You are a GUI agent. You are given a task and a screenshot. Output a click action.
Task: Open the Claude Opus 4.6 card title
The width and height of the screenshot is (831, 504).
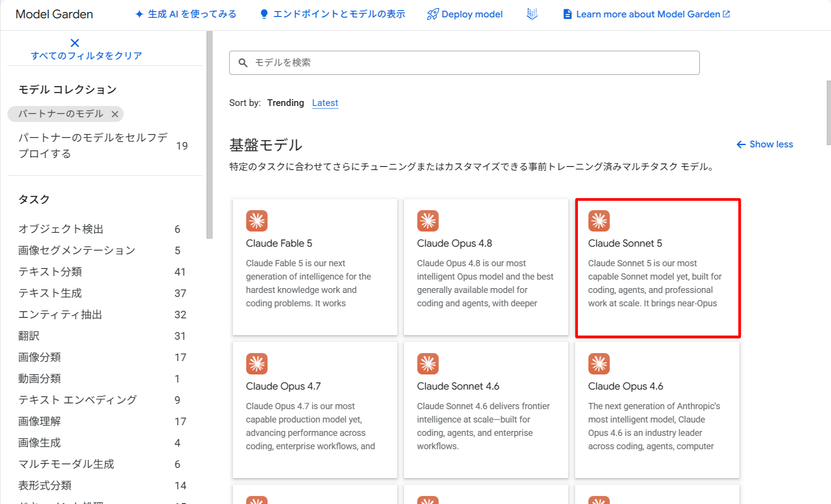[x=626, y=386]
